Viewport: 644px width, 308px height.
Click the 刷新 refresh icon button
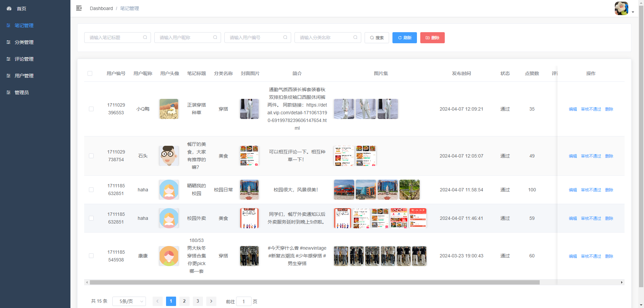tap(400, 38)
